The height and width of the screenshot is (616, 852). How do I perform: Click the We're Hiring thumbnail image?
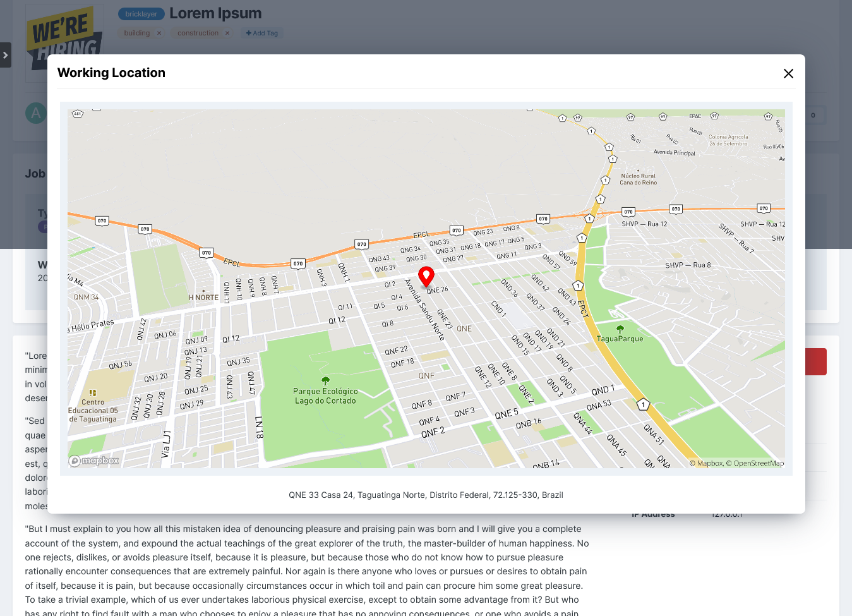point(64,42)
